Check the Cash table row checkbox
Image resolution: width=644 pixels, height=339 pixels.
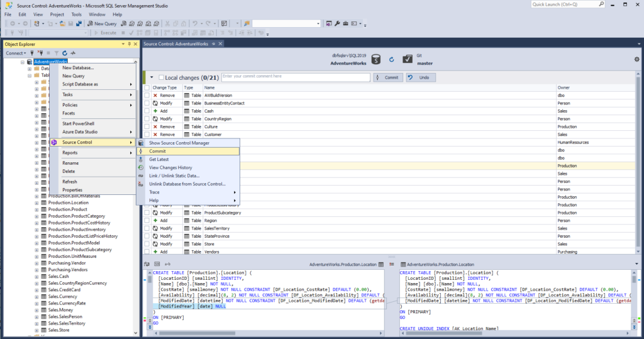click(147, 111)
